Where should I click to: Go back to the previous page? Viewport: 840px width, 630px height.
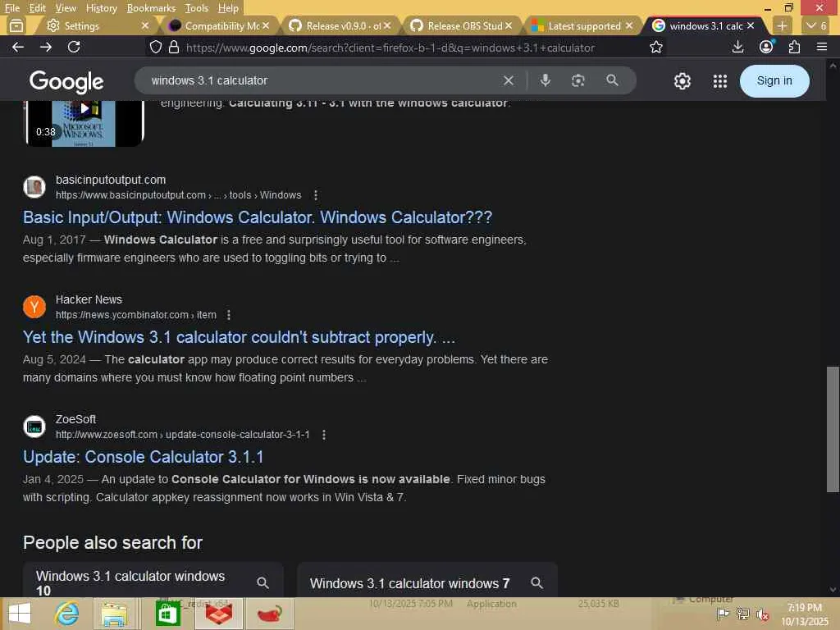(x=18, y=47)
